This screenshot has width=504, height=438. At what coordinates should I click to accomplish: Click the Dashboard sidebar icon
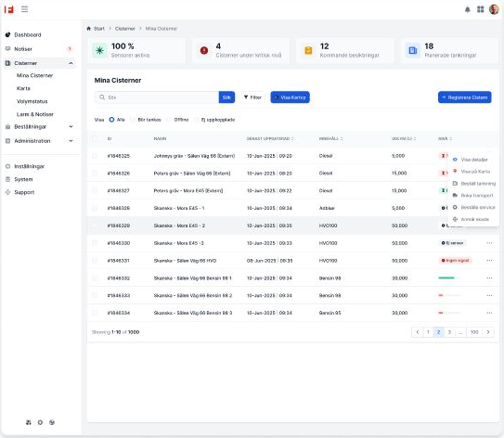click(x=7, y=34)
